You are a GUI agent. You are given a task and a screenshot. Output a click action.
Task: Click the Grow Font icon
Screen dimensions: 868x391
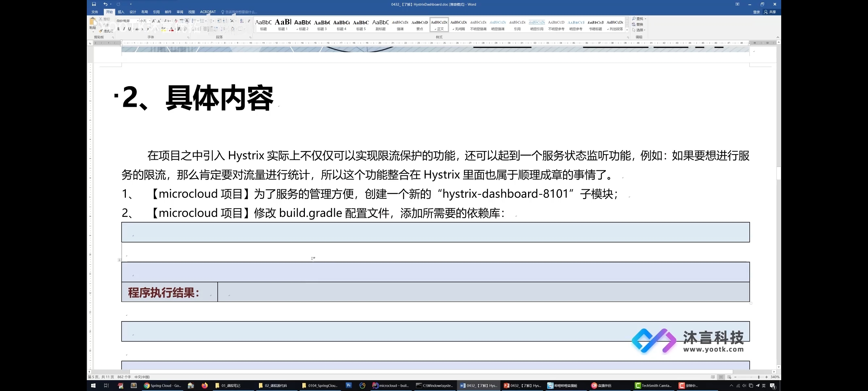154,21
